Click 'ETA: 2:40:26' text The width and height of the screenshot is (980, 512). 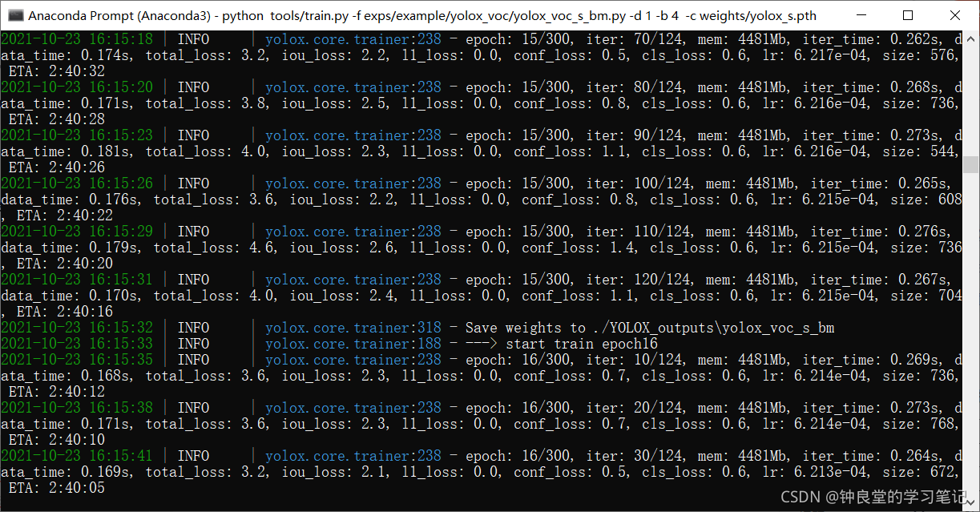[57, 167]
